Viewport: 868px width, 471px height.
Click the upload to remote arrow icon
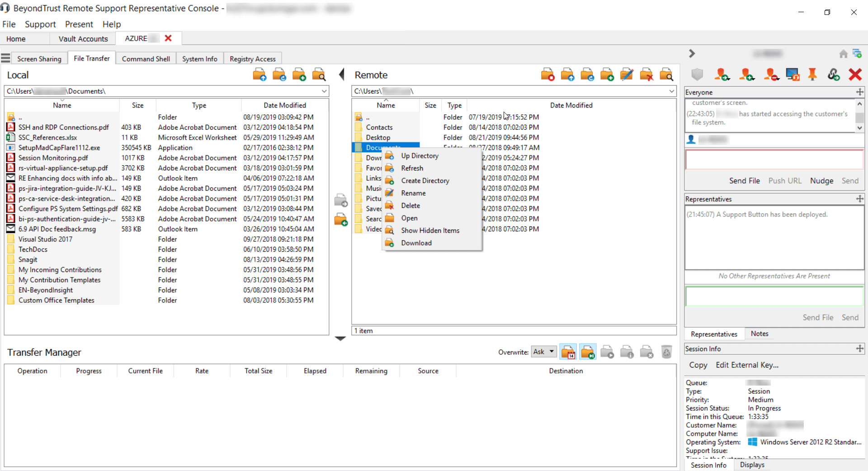[341, 200]
